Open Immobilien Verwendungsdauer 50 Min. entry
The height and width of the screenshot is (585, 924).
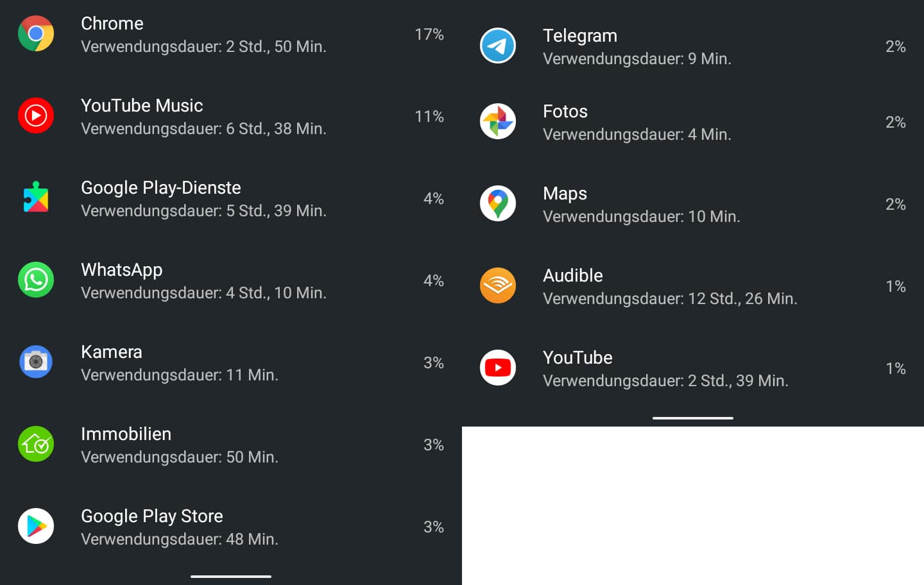(231, 445)
